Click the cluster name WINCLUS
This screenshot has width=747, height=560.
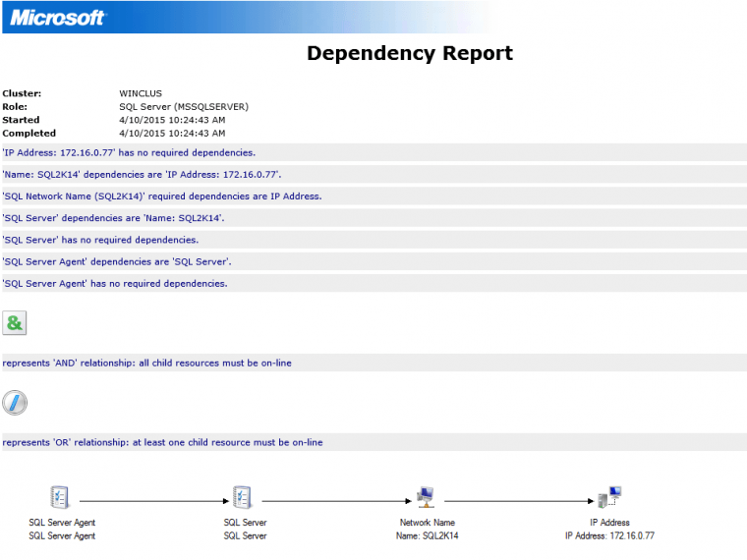pos(141,93)
